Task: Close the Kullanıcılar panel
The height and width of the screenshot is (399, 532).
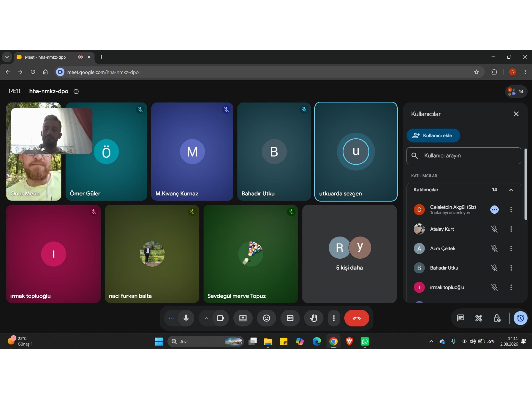Action: click(x=516, y=114)
